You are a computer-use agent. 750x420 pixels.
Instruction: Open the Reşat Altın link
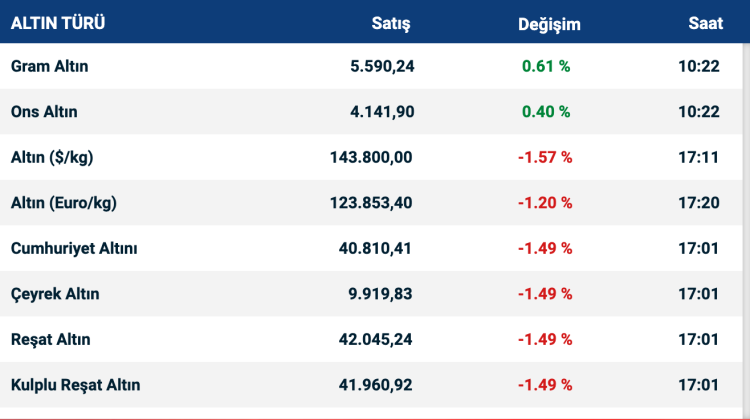pos(51,339)
